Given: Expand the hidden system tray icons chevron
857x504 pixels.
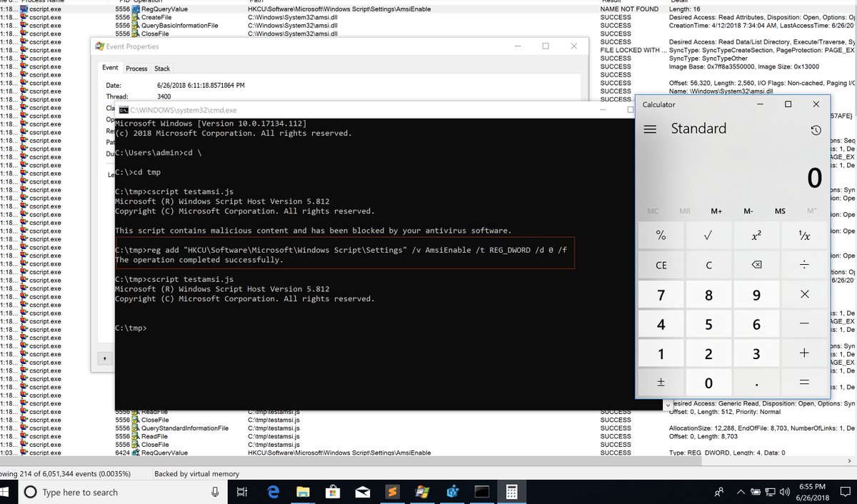Looking at the screenshot, I should tap(741, 492).
